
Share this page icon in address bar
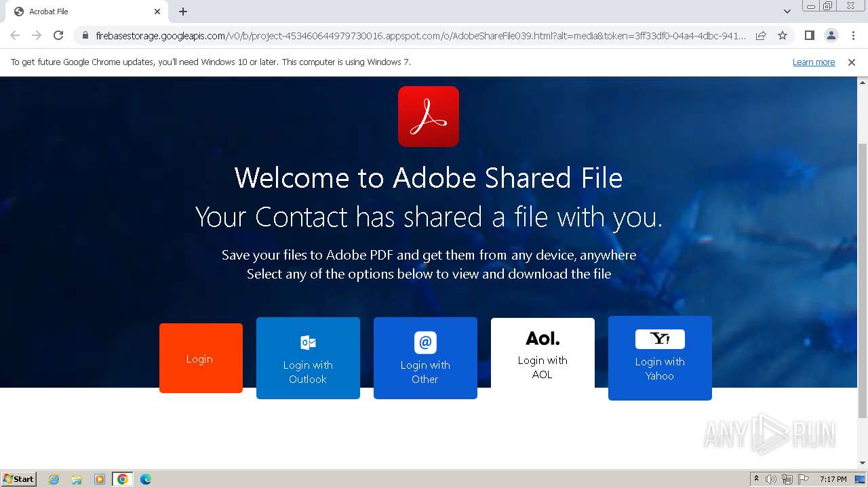point(761,35)
